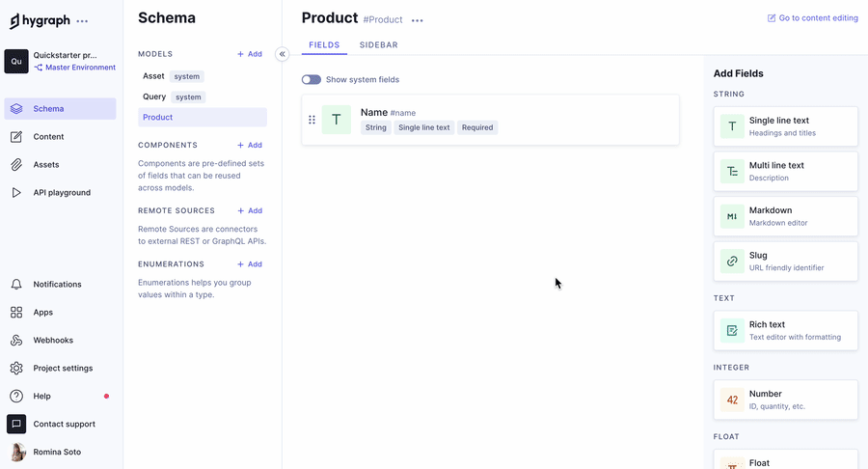Launch API playground play icon
This screenshot has width=868, height=469.
16,193
